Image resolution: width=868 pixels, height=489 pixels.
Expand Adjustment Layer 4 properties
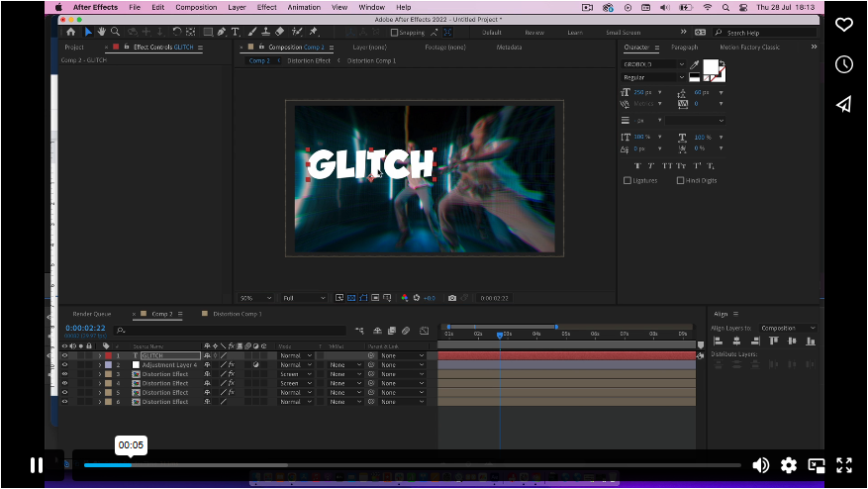tap(100, 365)
